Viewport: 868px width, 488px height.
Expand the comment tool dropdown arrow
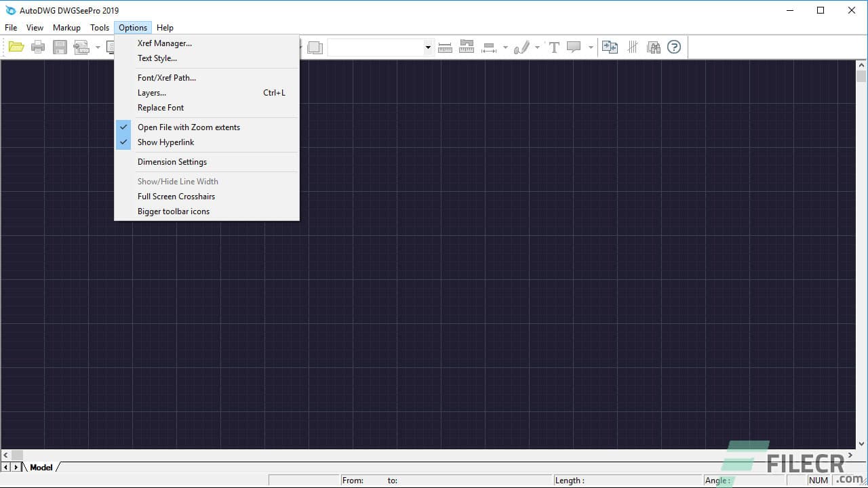click(591, 47)
